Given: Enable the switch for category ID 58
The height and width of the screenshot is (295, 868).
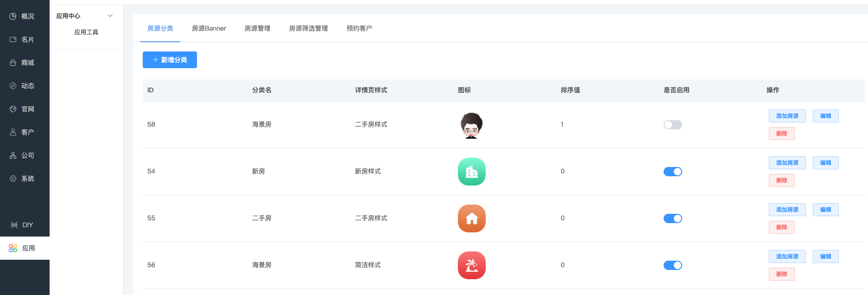Looking at the screenshot, I should pos(673,125).
